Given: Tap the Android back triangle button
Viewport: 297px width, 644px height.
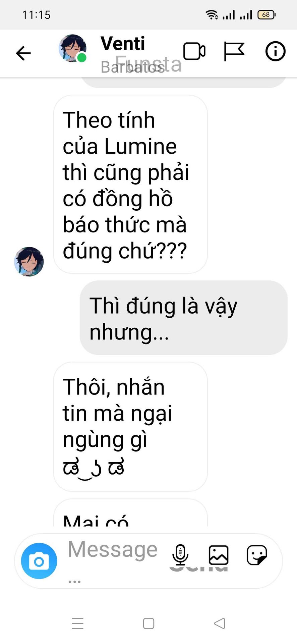Looking at the screenshot, I should click(x=220, y=624).
